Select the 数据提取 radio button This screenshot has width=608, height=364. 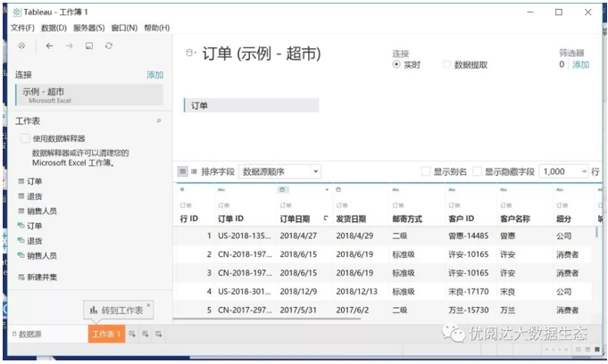(444, 65)
